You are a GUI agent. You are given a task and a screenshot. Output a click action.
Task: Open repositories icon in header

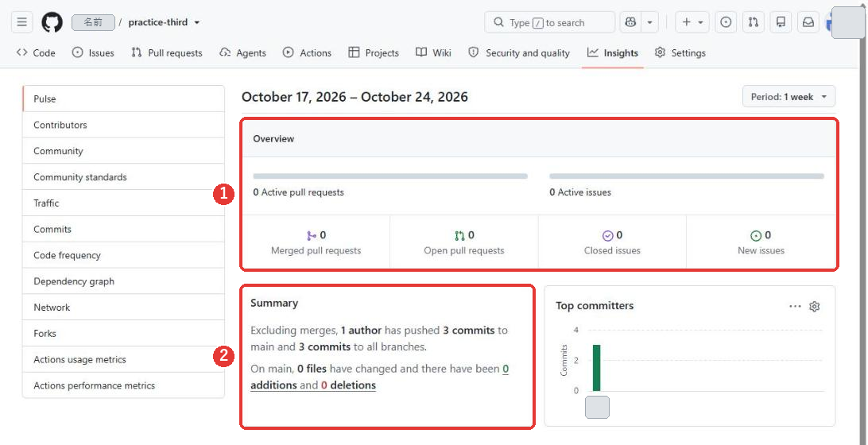click(781, 23)
